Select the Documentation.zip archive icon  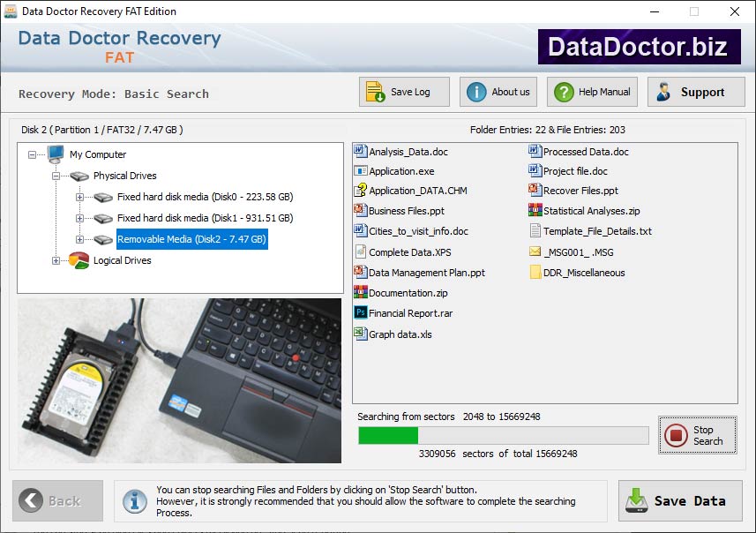(x=358, y=293)
